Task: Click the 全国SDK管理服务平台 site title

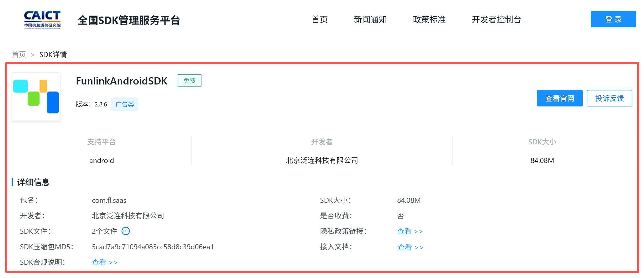Action: tap(129, 20)
